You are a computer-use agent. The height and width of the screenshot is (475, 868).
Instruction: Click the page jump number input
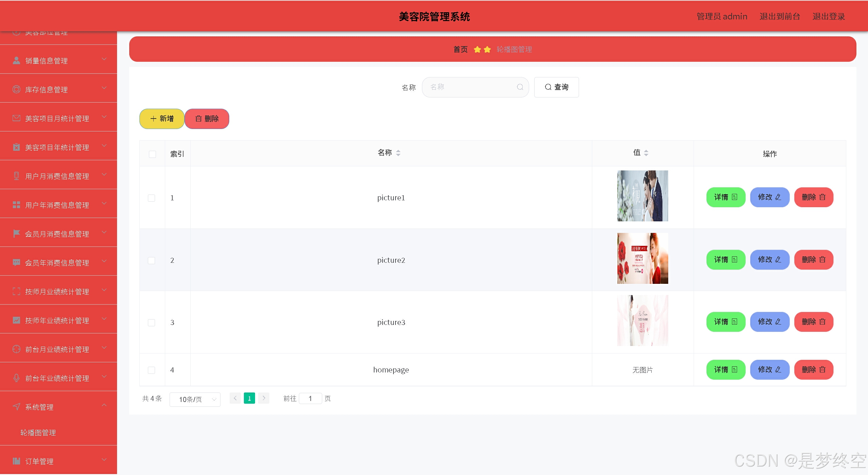pos(310,399)
